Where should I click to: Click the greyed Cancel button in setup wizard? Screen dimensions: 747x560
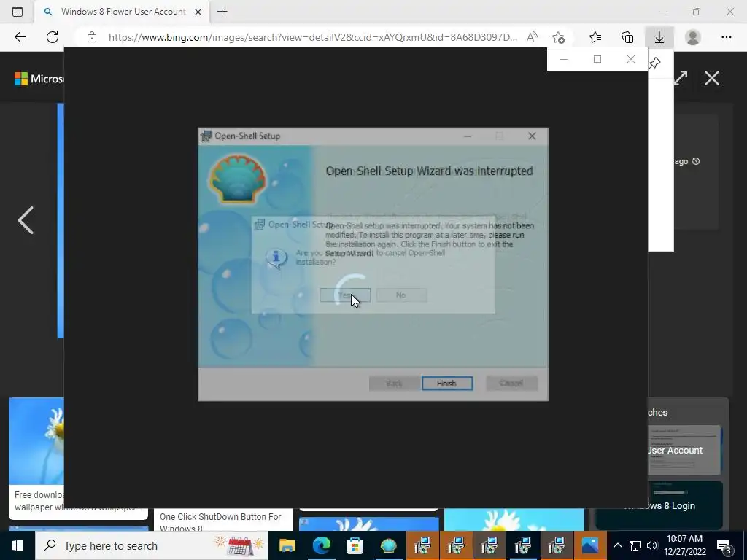[x=511, y=384]
